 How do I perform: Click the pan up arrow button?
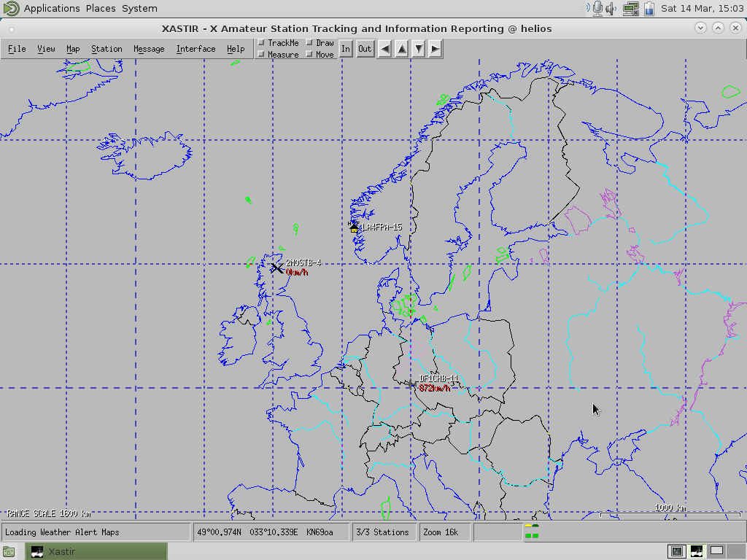(x=401, y=48)
